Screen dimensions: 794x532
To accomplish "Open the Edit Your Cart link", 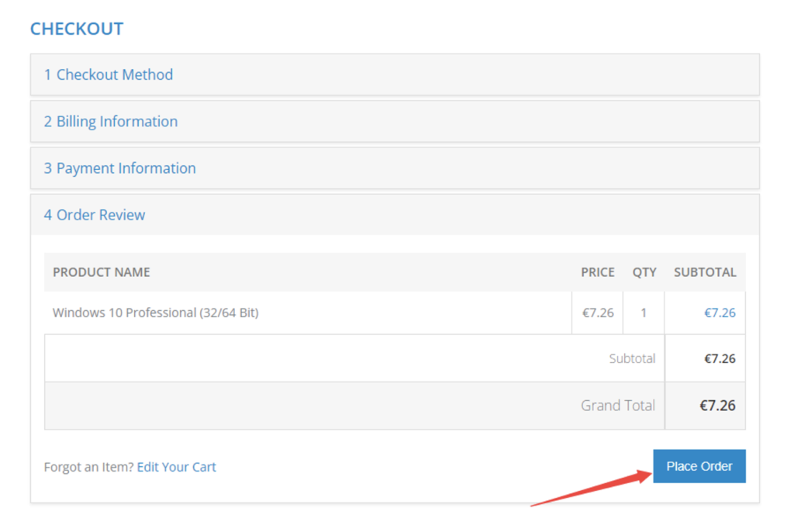I will pos(176,467).
